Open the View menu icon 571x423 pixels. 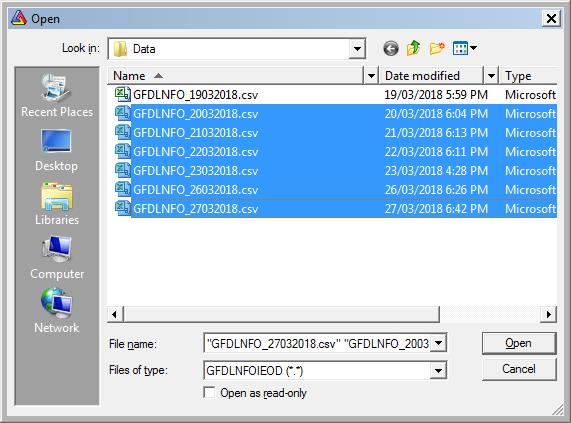click(x=465, y=48)
